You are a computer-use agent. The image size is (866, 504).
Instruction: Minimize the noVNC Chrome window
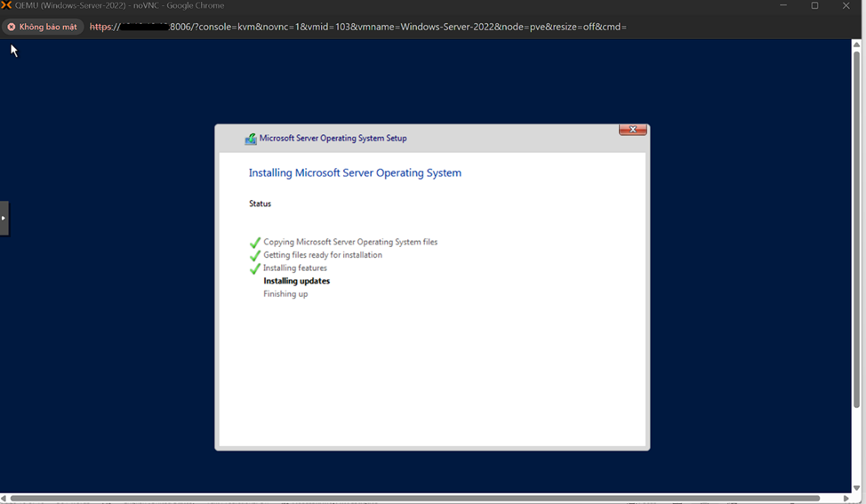pos(783,6)
